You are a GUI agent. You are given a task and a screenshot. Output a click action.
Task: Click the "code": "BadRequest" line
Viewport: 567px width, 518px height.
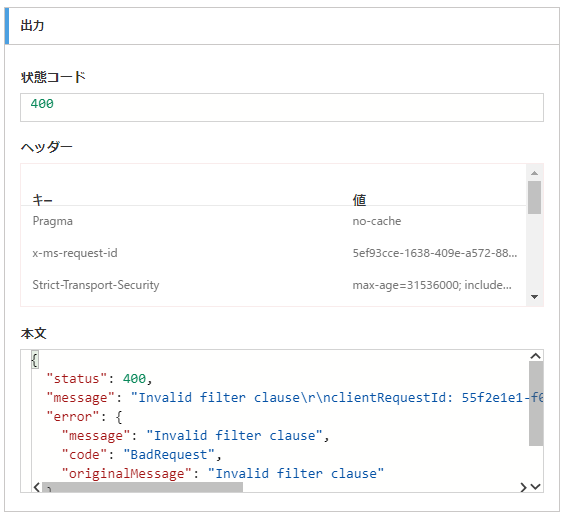pyautogui.click(x=141, y=454)
